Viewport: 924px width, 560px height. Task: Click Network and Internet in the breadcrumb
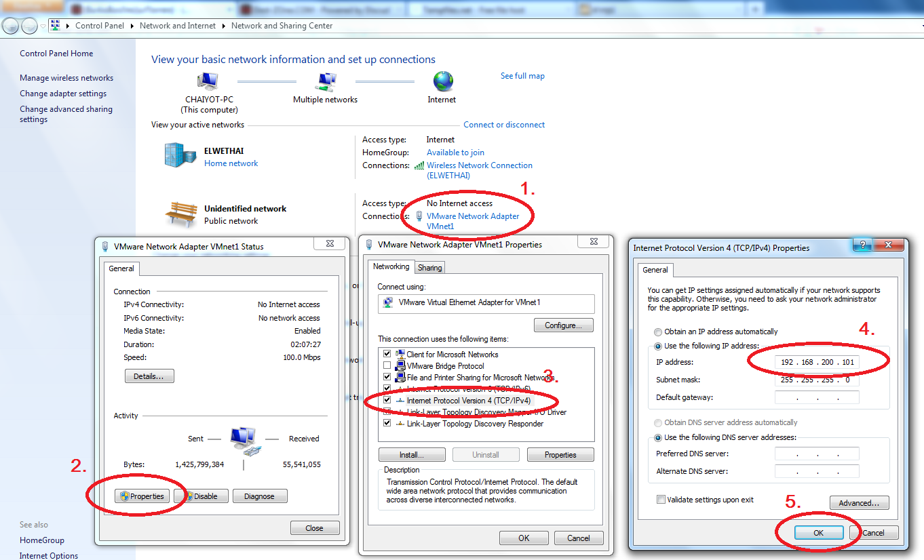click(178, 26)
